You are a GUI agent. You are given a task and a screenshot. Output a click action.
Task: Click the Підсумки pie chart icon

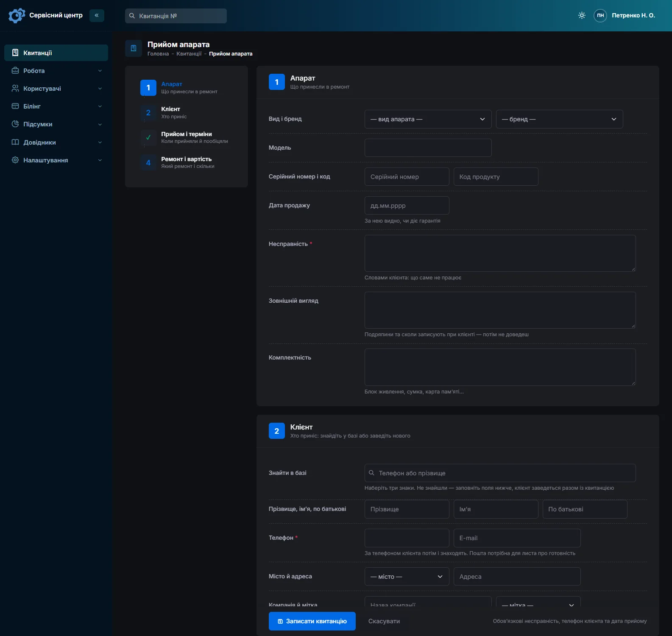(15, 124)
